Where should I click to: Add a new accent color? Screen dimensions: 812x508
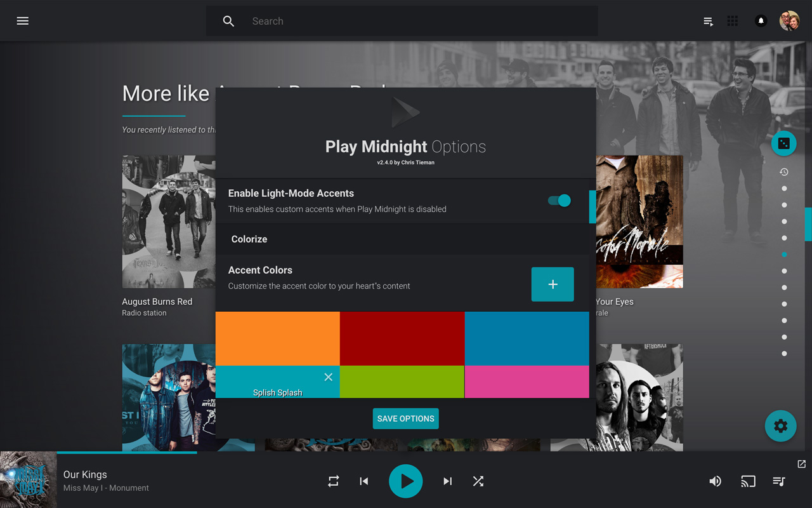553,284
